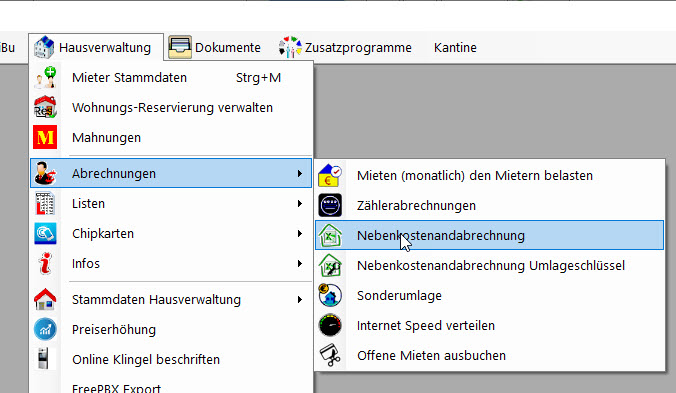Click the Preiserhöhung chart icon
Viewport: 676px width, 393px height.
coord(45,329)
